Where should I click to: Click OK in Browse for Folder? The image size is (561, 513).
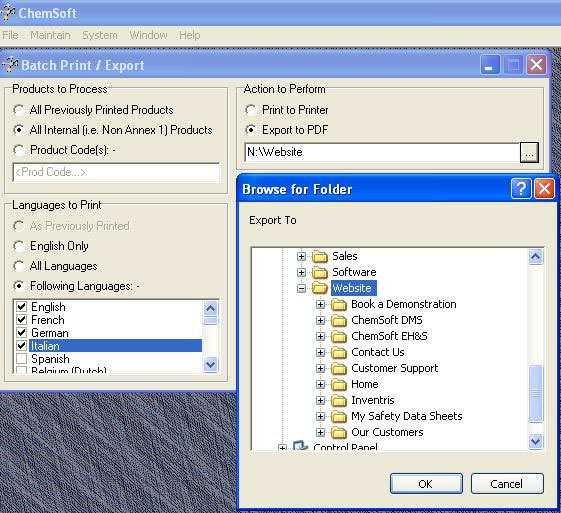[426, 484]
